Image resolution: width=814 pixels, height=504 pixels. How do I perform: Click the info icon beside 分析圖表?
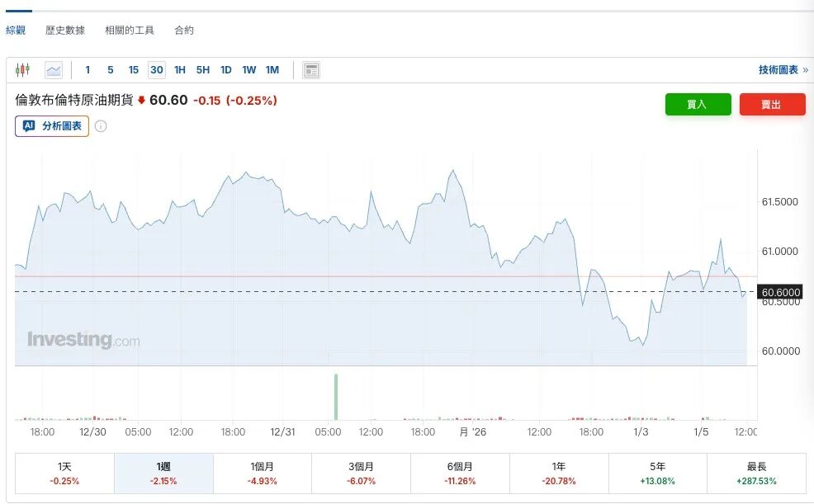[101, 126]
